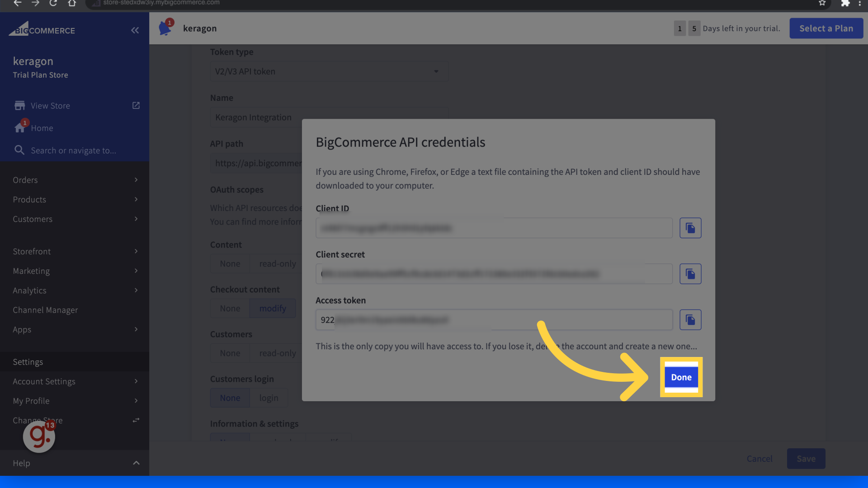868x488 pixels.
Task: Click the Change Store swap icon
Action: pyautogui.click(x=136, y=420)
